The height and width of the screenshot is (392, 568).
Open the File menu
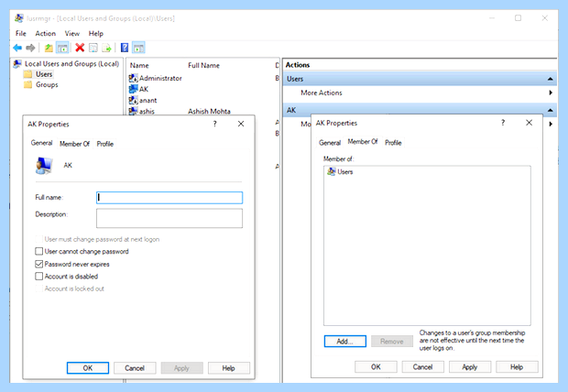[x=21, y=33]
